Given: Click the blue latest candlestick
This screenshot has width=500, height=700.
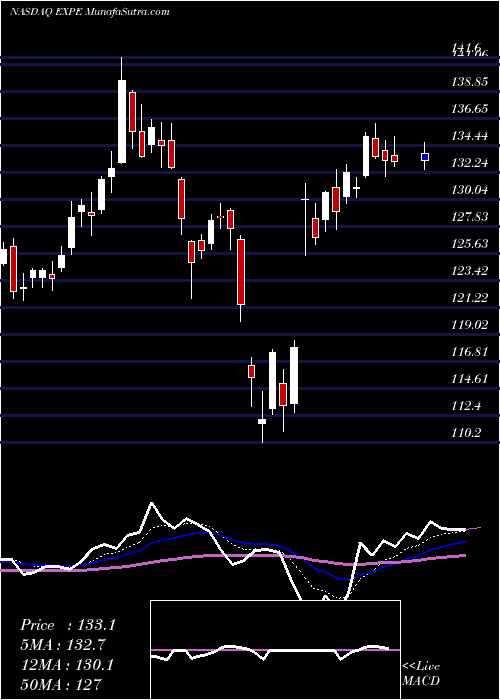Looking at the screenshot, I should coord(425,157).
